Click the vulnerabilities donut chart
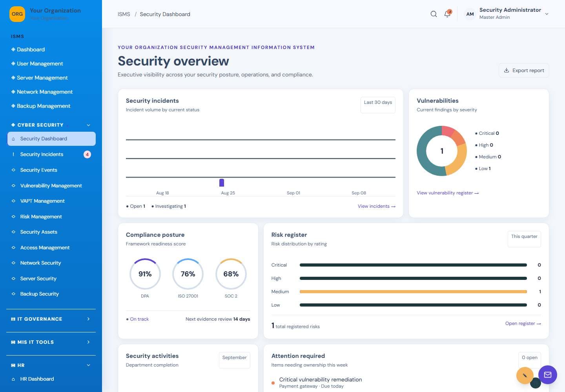565x392 pixels. coord(442,151)
